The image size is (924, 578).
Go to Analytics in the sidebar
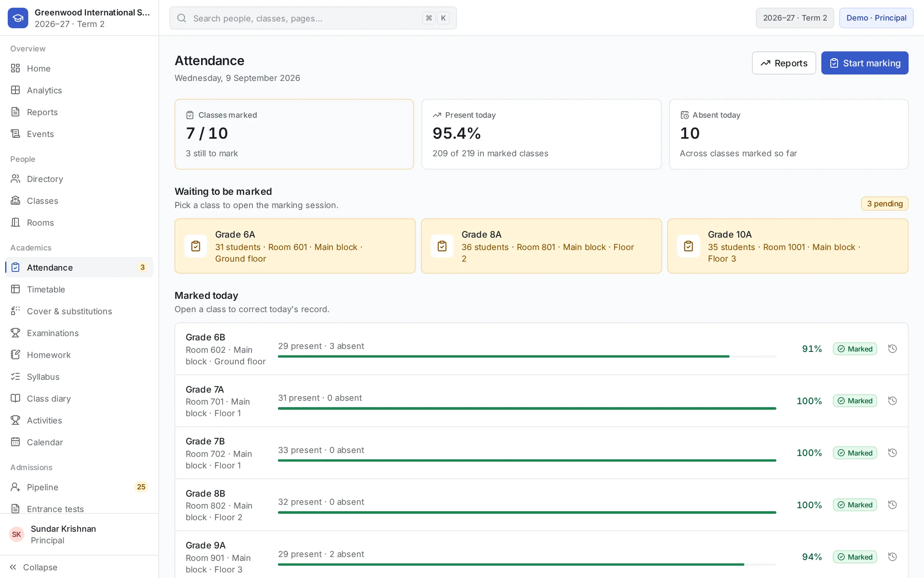click(79, 90)
